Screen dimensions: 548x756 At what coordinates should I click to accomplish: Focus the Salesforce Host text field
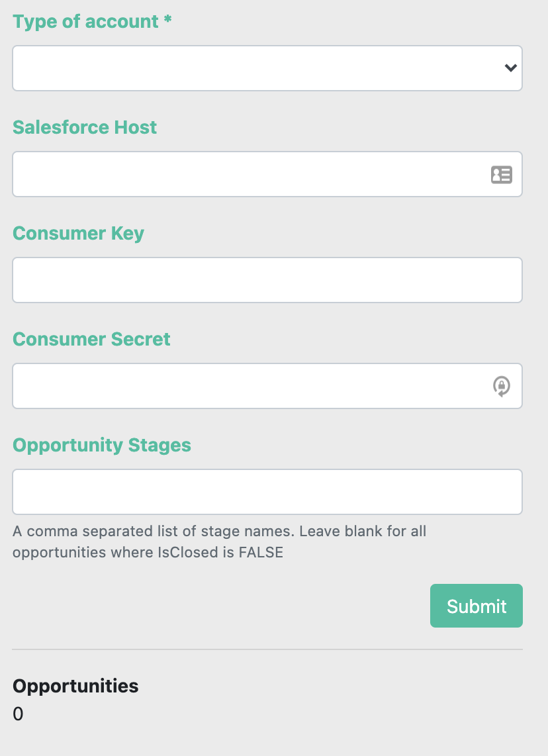click(x=267, y=174)
